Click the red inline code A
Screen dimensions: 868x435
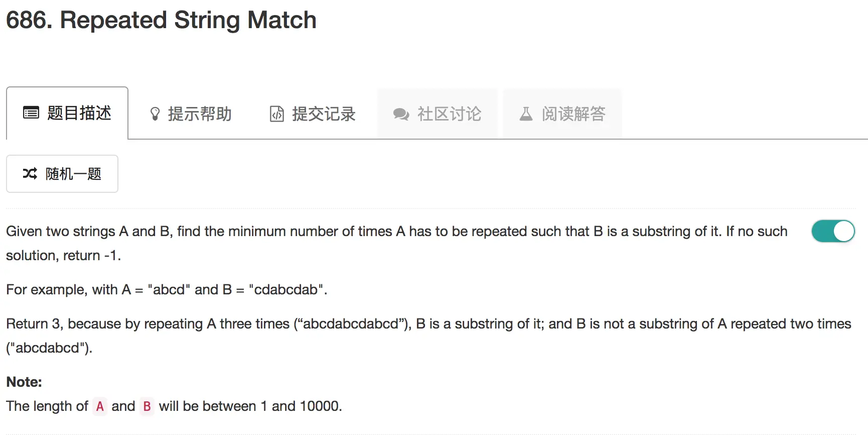tap(100, 406)
